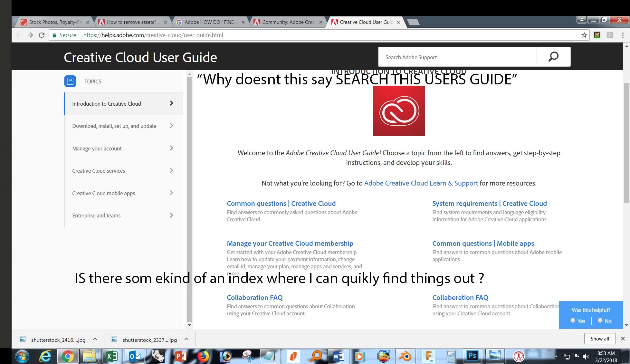Switch to How to remove assets tab
Viewport: 630px width, 364px height.
click(x=131, y=22)
